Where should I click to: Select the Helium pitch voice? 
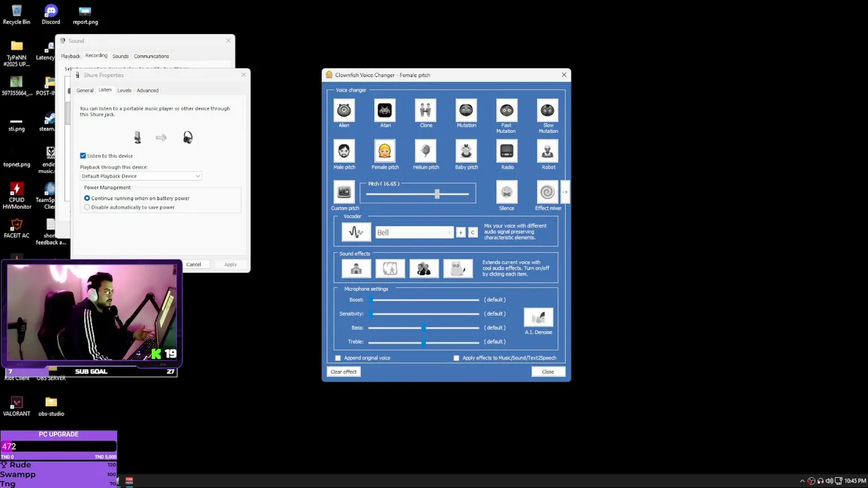pyautogui.click(x=426, y=151)
